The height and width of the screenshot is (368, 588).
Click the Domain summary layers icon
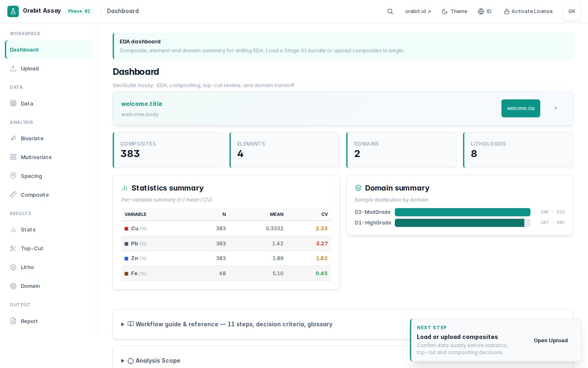[358, 188]
